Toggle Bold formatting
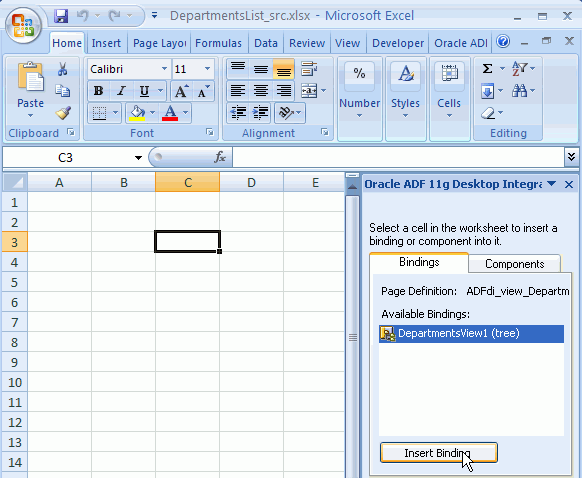 point(98,91)
